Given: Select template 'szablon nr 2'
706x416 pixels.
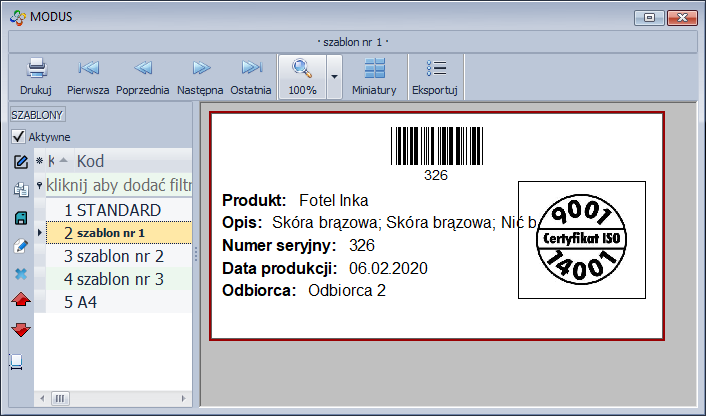Looking at the screenshot, I should [118, 256].
